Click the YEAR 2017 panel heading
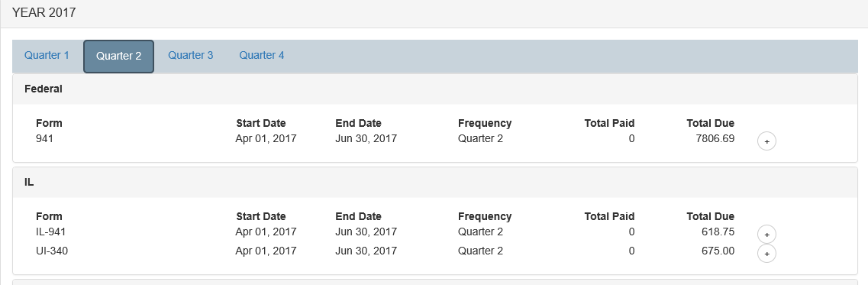This screenshot has height=285, width=868. tap(44, 13)
